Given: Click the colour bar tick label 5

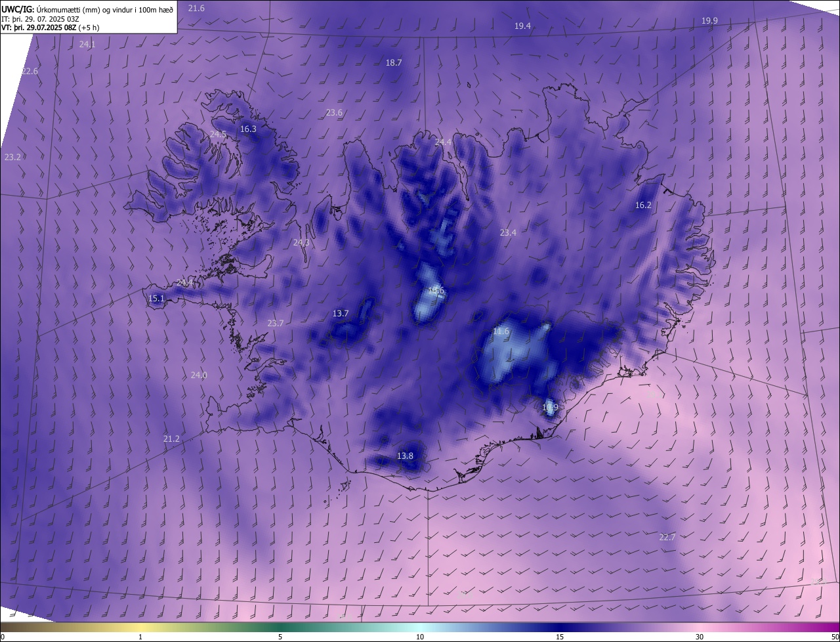Looking at the screenshot, I should click(x=280, y=637).
